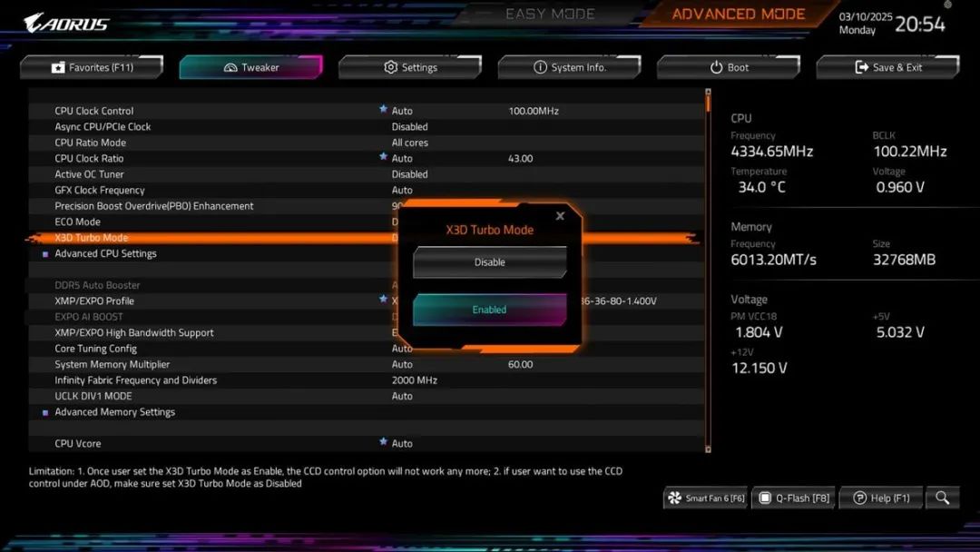Image resolution: width=980 pixels, height=552 pixels.
Task: Open the System Info. tab
Action: (569, 67)
